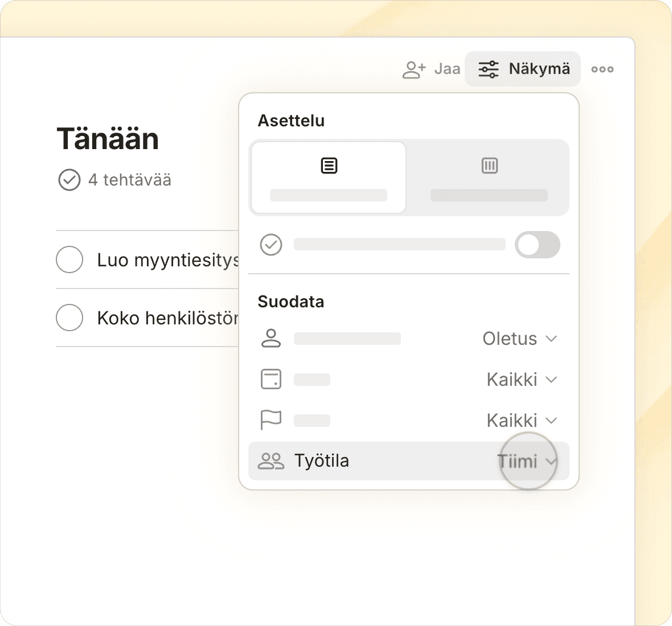
Task: Expand the Oletus dropdown
Action: tap(519, 339)
